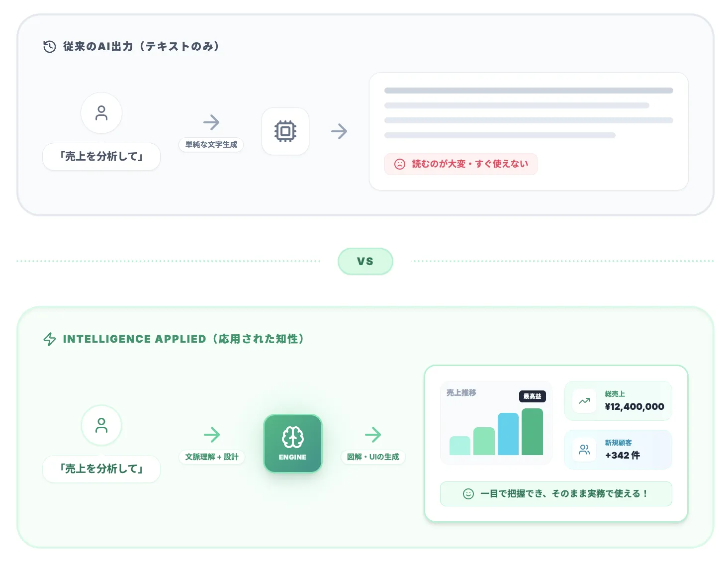
Task: Click the CPU chip icon in the top section
Action: pos(285,131)
